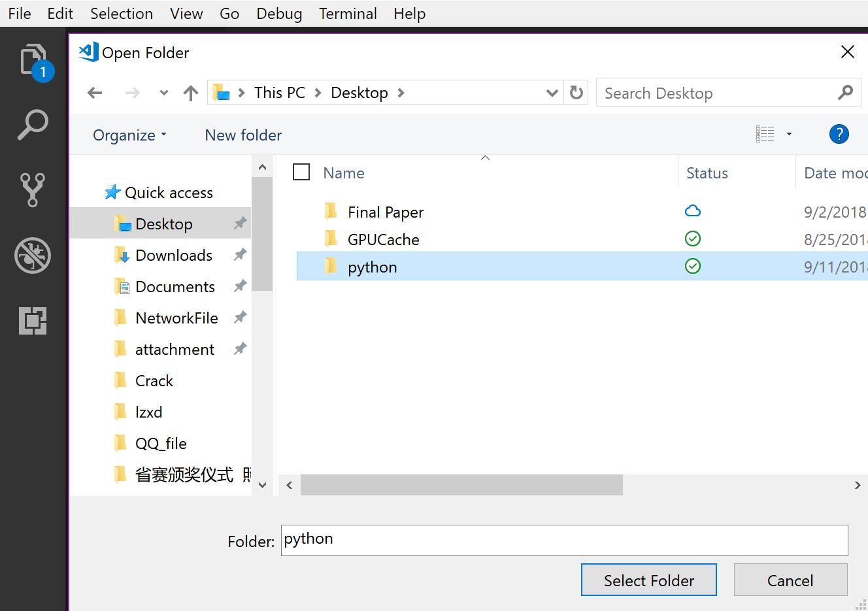
Task: Click the New folder button
Action: click(x=243, y=135)
